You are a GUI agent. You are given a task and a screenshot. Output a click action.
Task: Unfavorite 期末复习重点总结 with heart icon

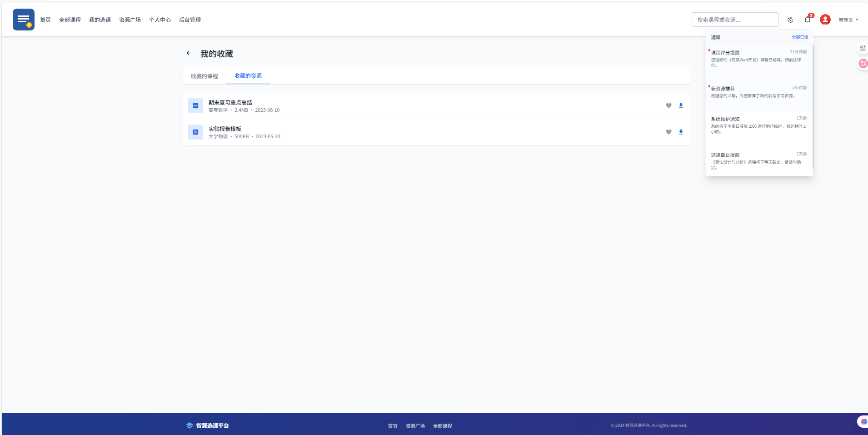[x=668, y=105]
